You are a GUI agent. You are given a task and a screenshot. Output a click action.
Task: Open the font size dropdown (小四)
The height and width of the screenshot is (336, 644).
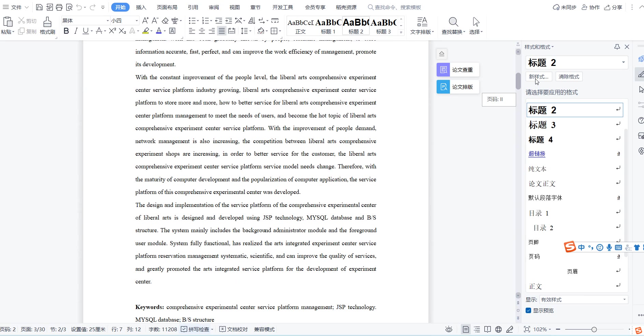(x=137, y=20)
